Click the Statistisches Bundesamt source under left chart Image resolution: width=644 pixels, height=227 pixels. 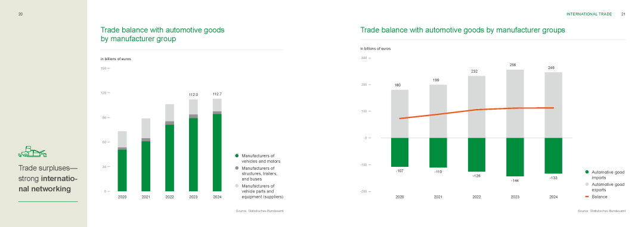tap(259, 211)
